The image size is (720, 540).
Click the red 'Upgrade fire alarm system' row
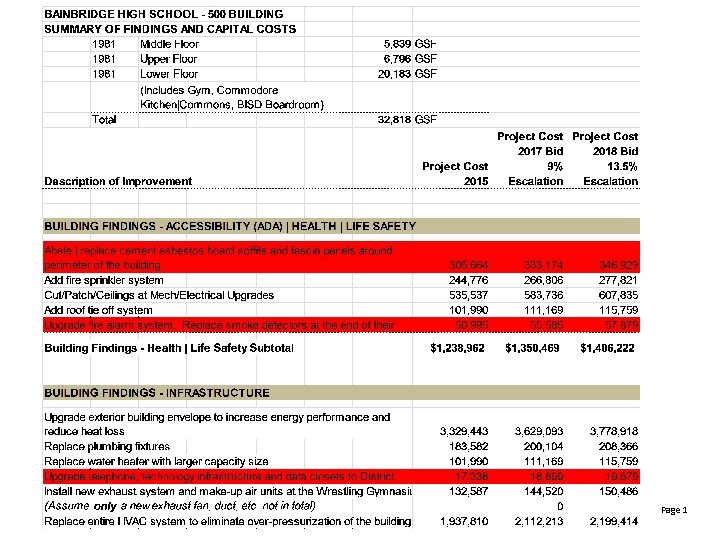coord(341,325)
